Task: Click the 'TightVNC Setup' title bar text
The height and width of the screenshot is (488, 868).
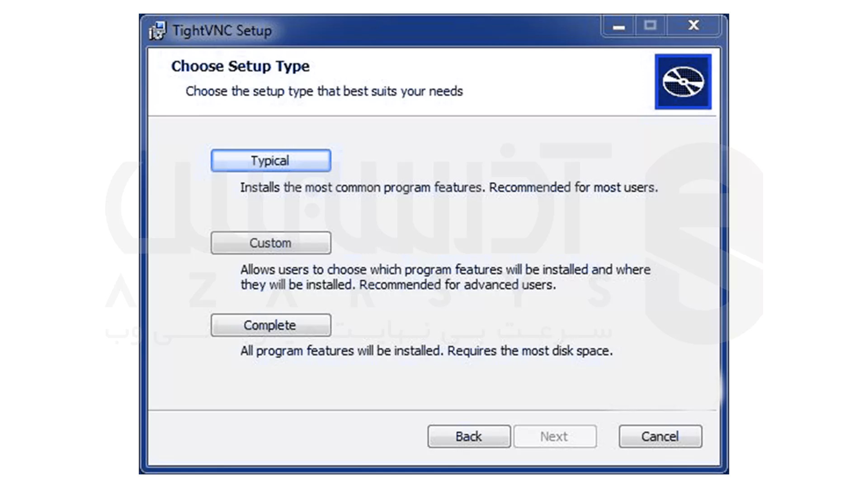Action: coord(222,31)
